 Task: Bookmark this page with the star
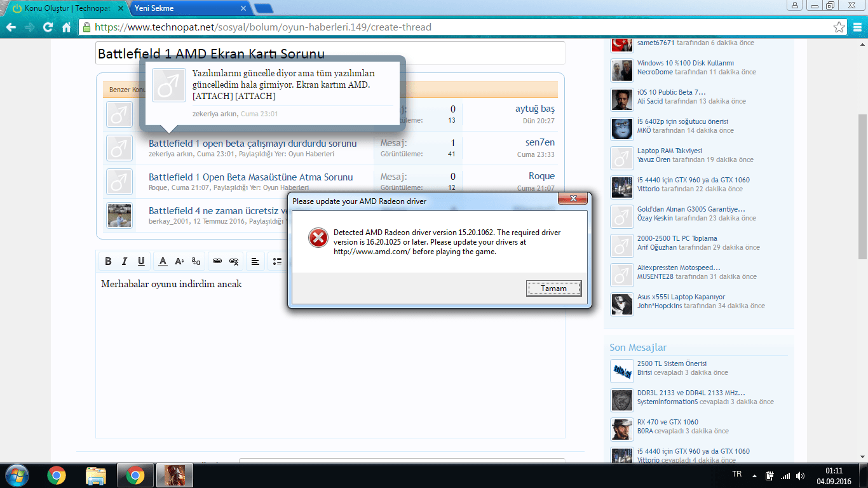click(x=839, y=27)
